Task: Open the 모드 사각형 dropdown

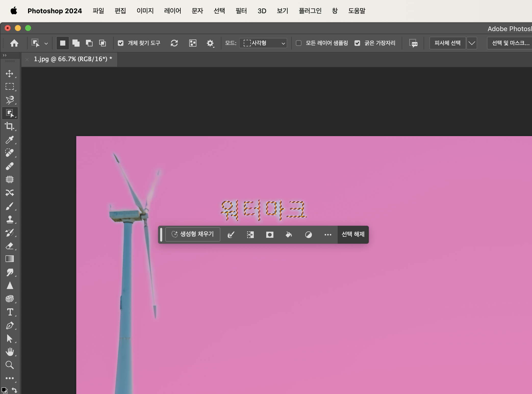Action: (263, 43)
